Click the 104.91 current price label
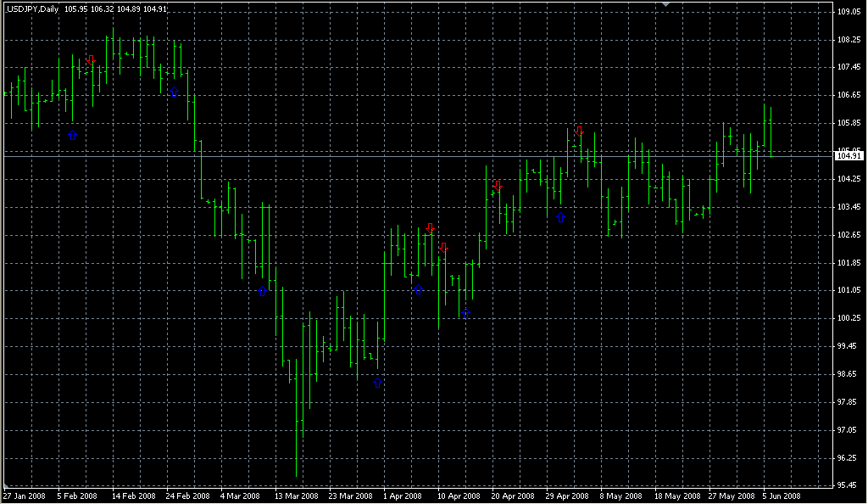 point(849,156)
